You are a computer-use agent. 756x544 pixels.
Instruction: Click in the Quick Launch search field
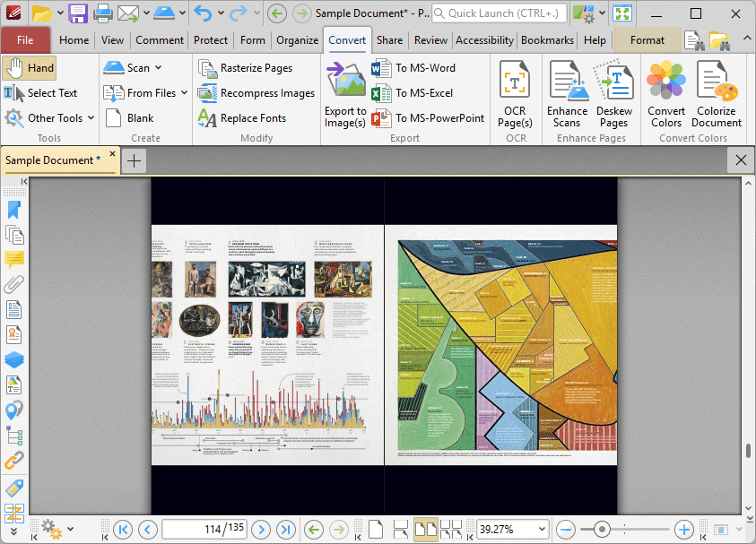[x=499, y=13]
